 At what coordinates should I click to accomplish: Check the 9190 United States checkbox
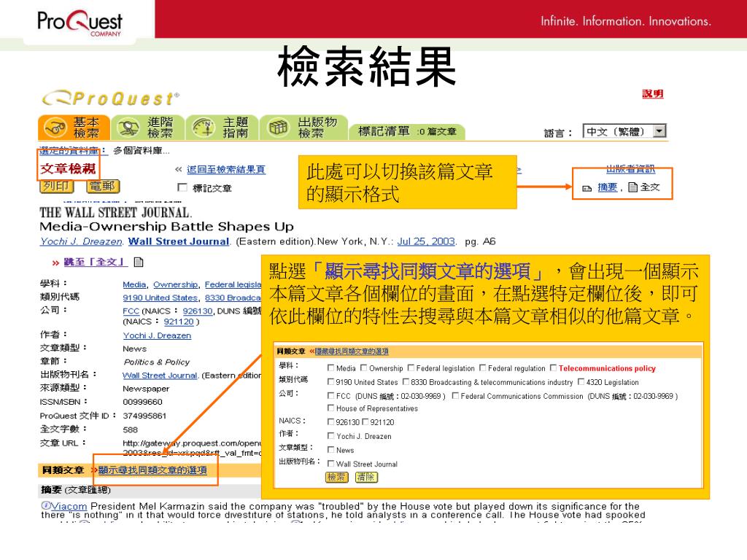click(x=330, y=381)
